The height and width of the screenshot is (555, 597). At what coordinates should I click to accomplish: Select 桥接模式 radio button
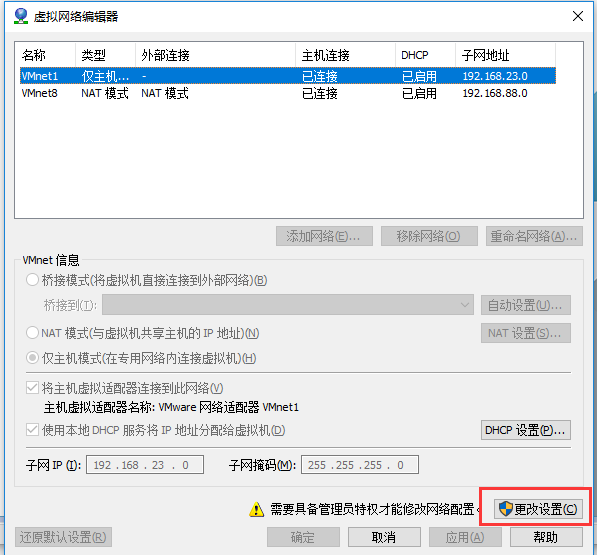pos(32,280)
